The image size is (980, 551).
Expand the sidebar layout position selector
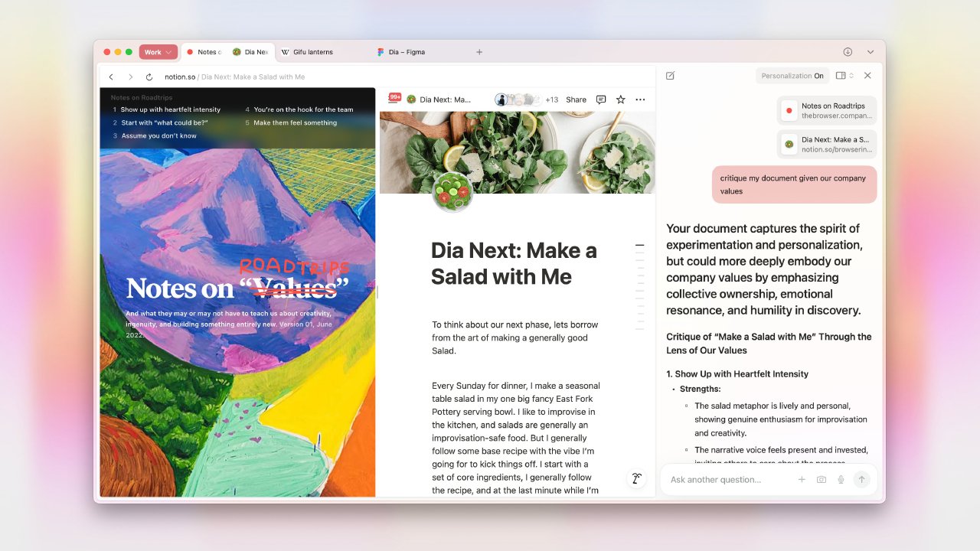click(844, 76)
